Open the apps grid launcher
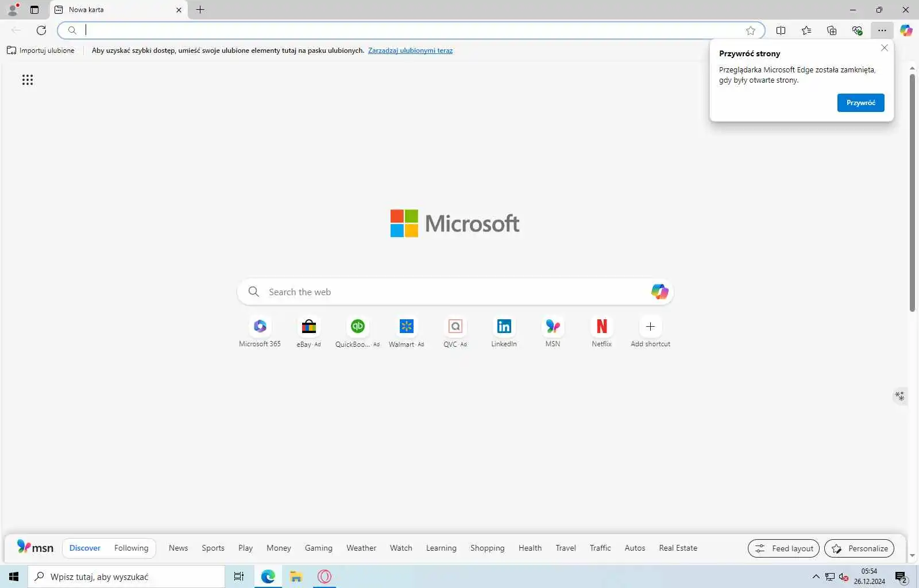 point(28,80)
